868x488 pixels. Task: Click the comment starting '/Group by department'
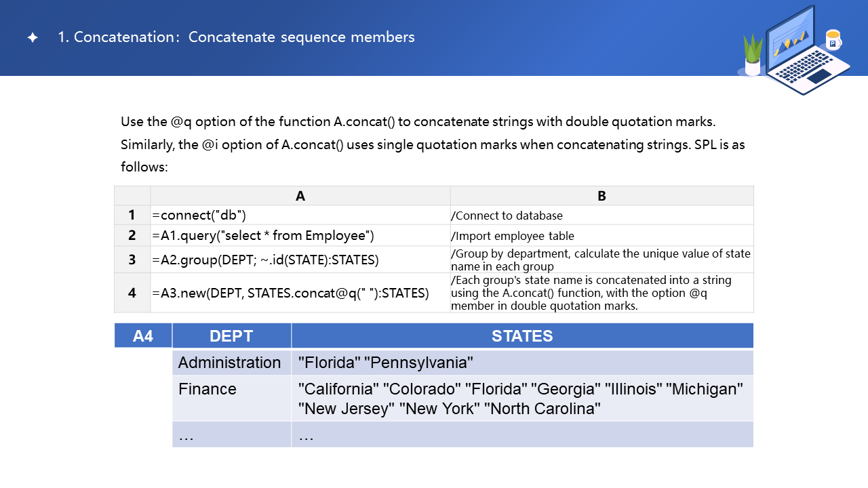(x=602, y=260)
